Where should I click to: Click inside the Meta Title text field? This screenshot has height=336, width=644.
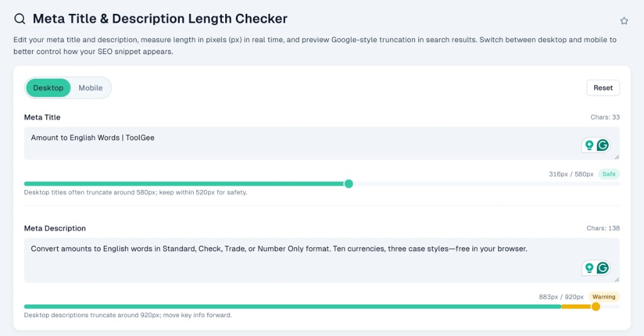coord(321,143)
